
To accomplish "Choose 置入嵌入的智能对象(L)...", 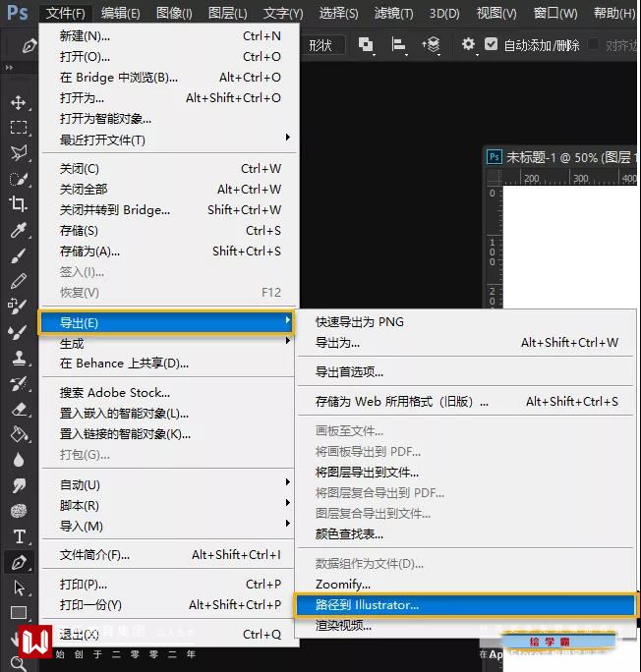I will click(x=168, y=414).
